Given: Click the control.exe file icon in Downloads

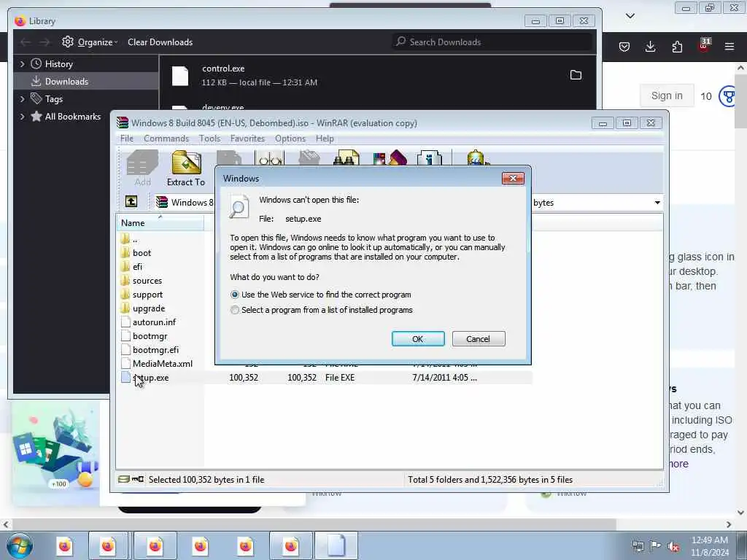Looking at the screenshot, I should click(x=180, y=76).
